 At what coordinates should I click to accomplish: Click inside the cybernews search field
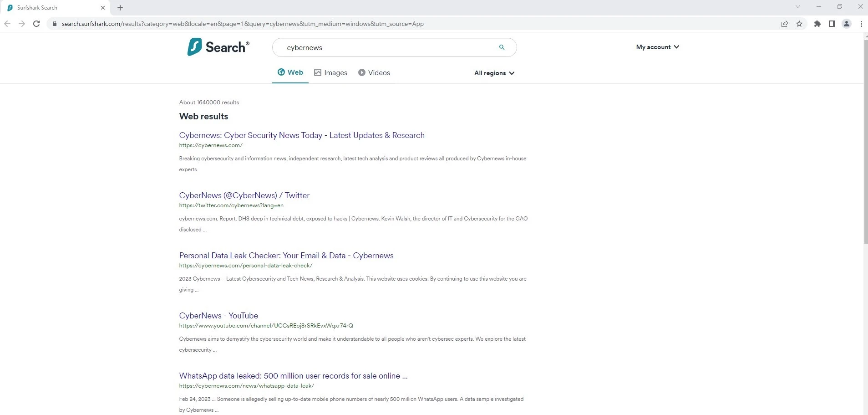point(387,47)
